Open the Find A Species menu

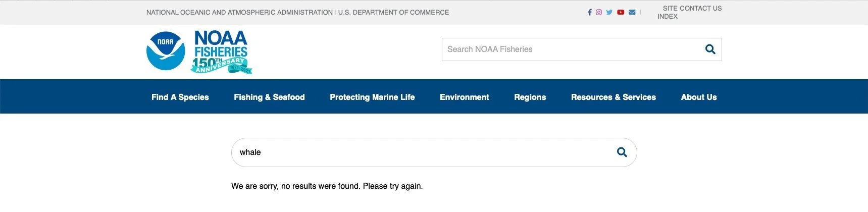click(180, 97)
